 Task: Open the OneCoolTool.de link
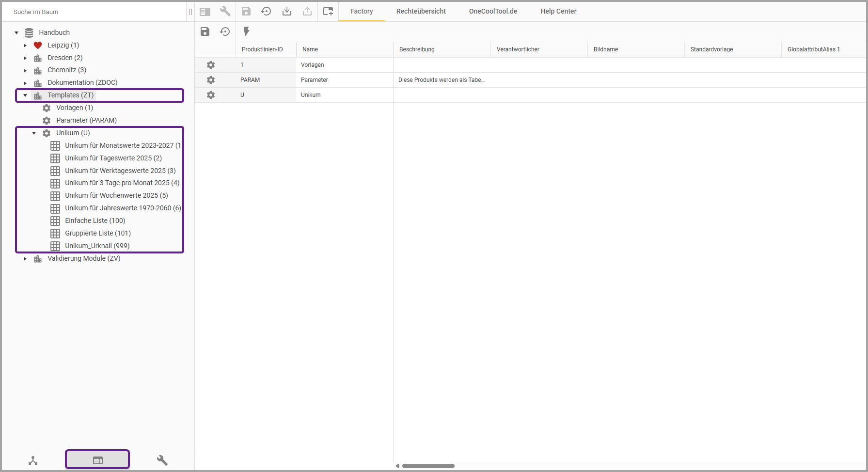493,11
